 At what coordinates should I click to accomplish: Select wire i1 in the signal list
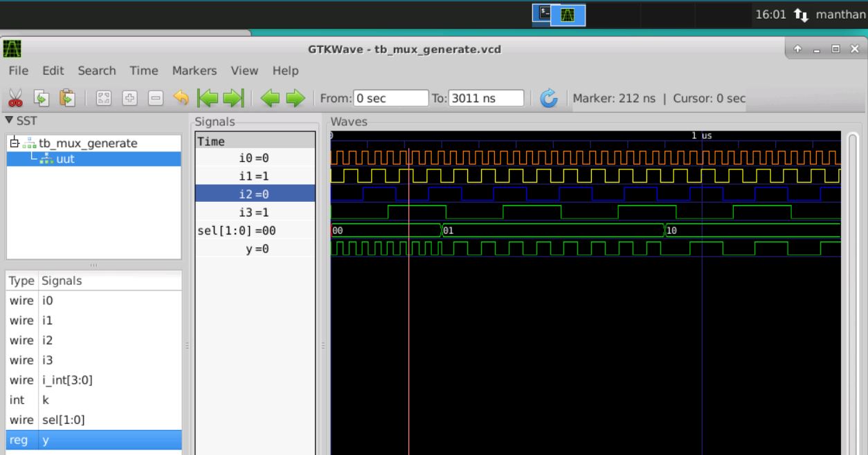pos(94,320)
